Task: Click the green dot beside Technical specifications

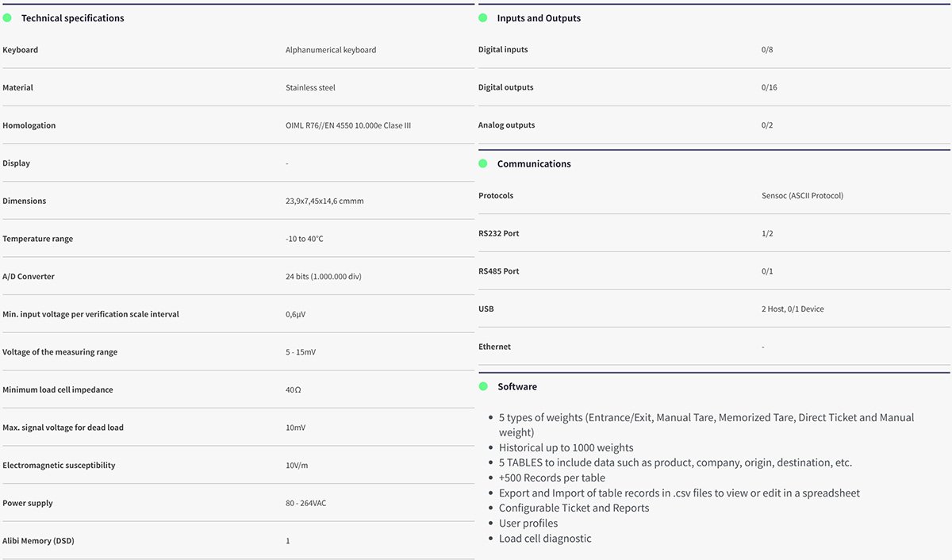Action: [x=7, y=17]
